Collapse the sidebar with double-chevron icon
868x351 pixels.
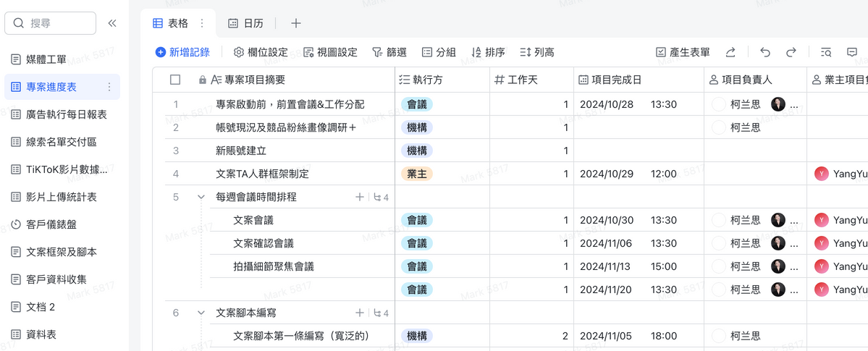point(112,23)
